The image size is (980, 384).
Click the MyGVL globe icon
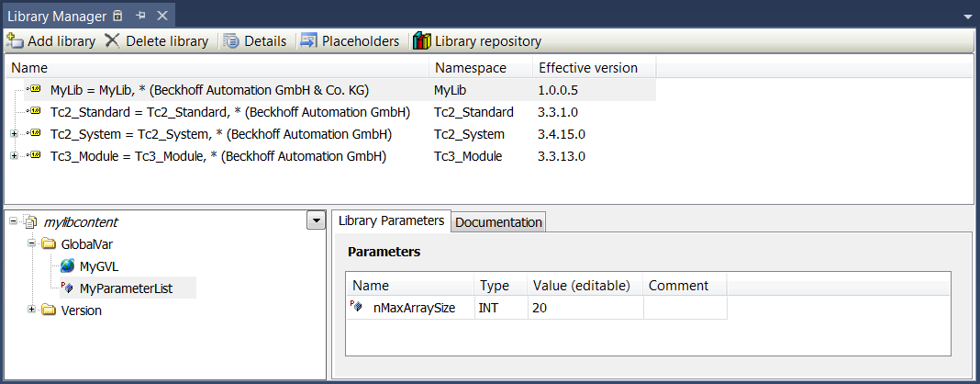pyautogui.click(x=68, y=265)
